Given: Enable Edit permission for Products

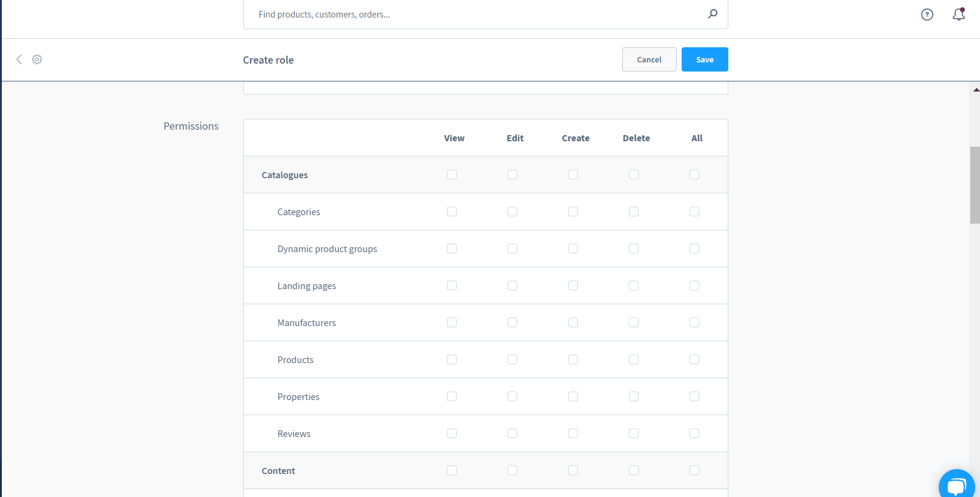Looking at the screenshot, I should click(x=512, y=359).
